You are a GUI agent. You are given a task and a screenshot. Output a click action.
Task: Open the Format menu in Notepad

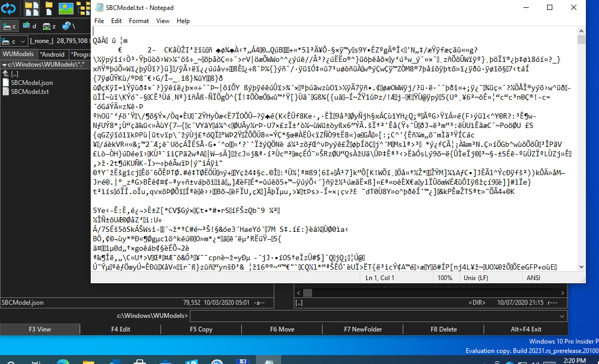(139, 21)
